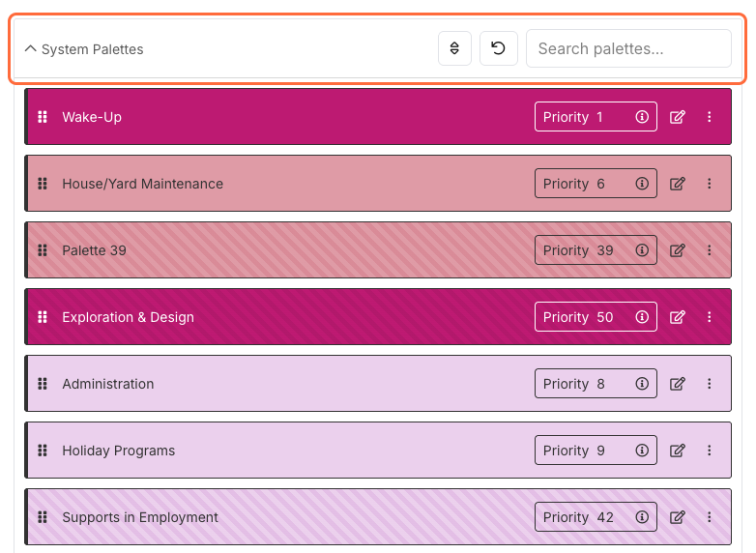Edit the Wake-Up palette

coord(678,117)
